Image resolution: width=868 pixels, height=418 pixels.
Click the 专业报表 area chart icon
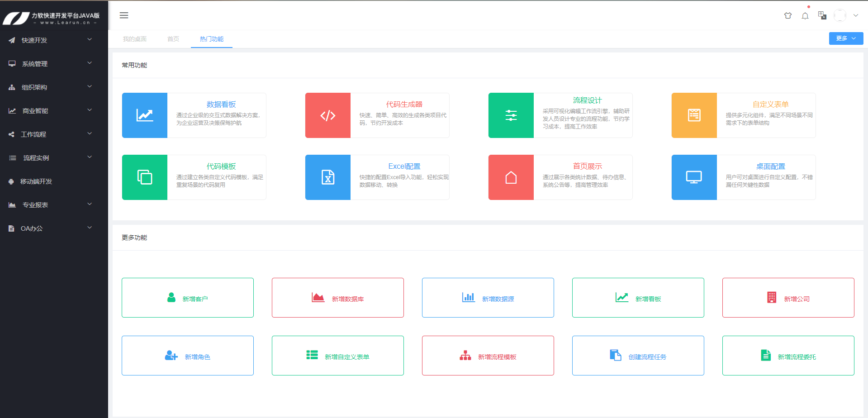tap(12, 205)
